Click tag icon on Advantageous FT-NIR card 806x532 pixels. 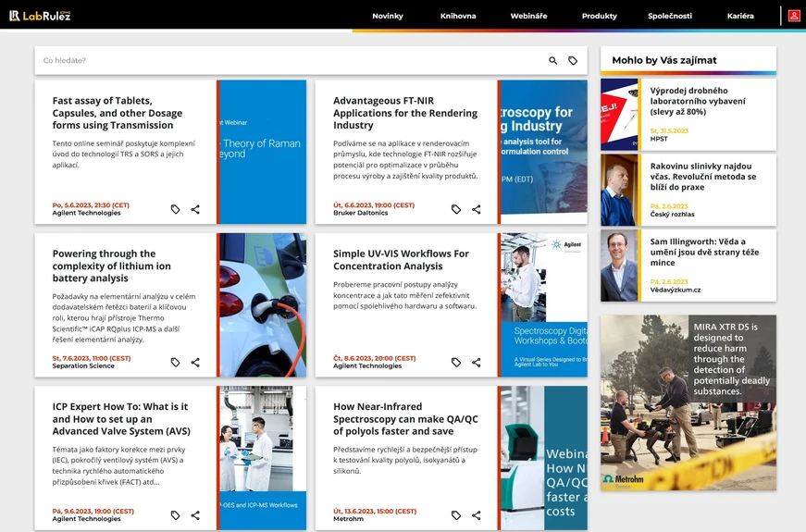coord(456,209)
